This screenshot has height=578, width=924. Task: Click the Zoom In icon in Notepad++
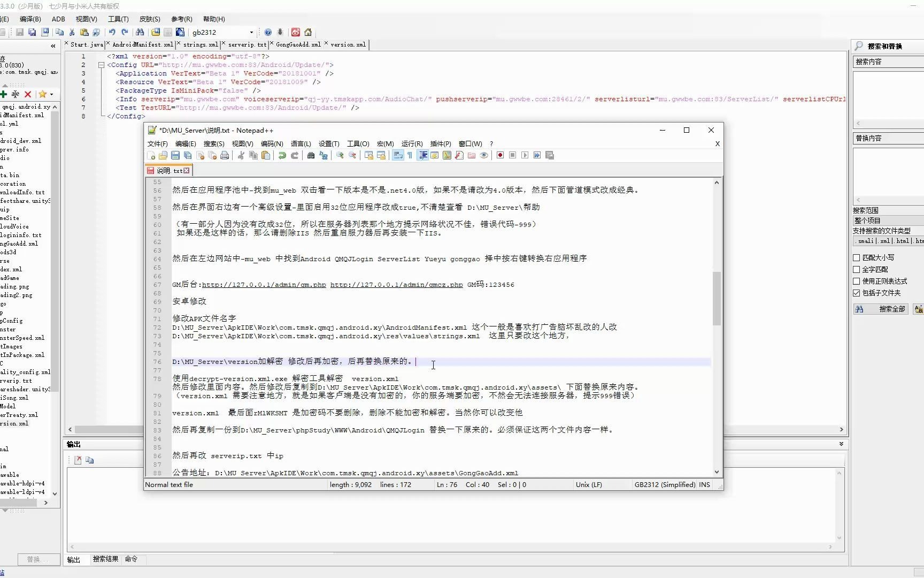[x=340, y=156]
